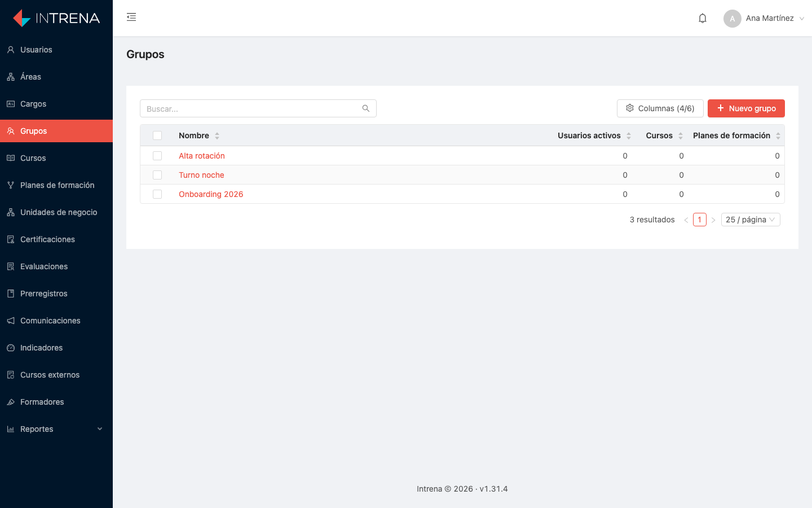Sort by Planes de formación column arrows
The image size is (812, 508).
[x=778, y=135]
